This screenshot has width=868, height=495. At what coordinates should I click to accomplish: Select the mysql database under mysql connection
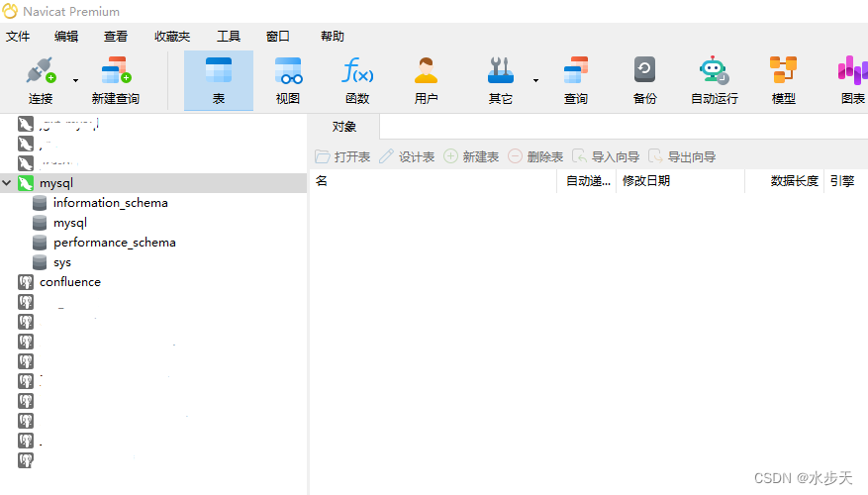click(x=69, y=223)
